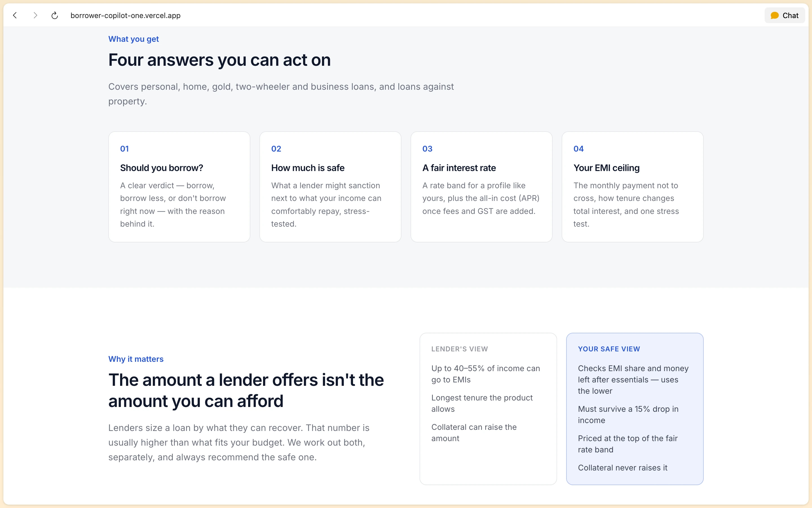Click "Up to 40–55% of income can go to EMIs"
The height and width of the screenshot is (508, 812).
pyautogui.click(x=486, y=374)
